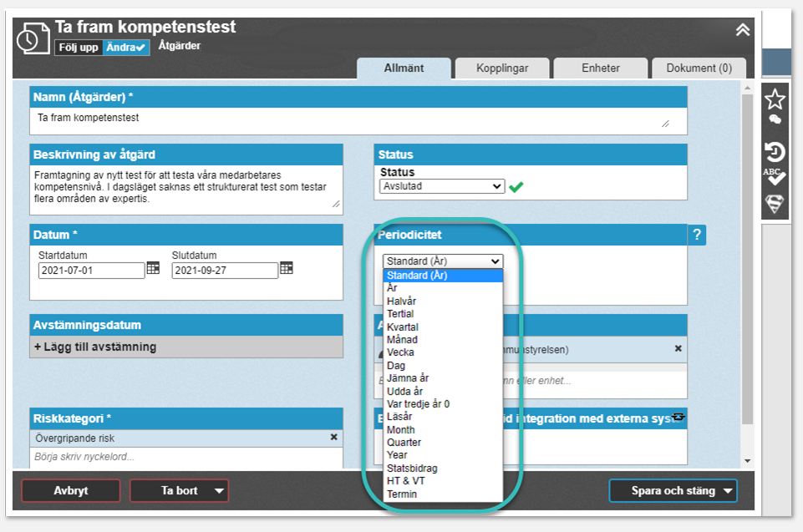Image resolution: width=803 pixels, height=532 pixels.
Task: Toggle the Följ upp mode button
Action: pos(79,48)
